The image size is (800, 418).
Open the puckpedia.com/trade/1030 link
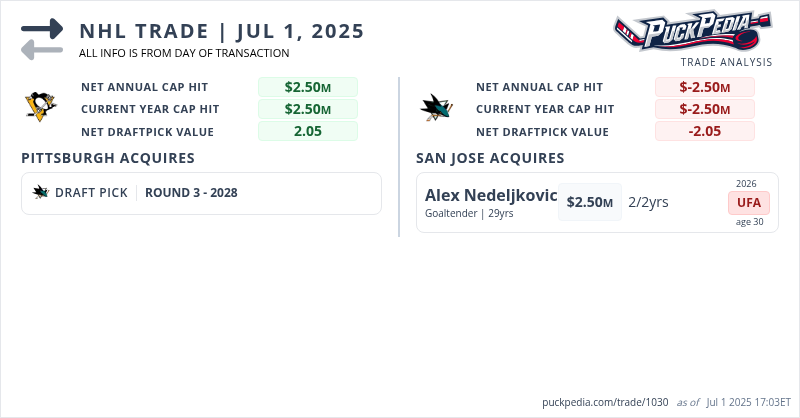coord(604,402)
